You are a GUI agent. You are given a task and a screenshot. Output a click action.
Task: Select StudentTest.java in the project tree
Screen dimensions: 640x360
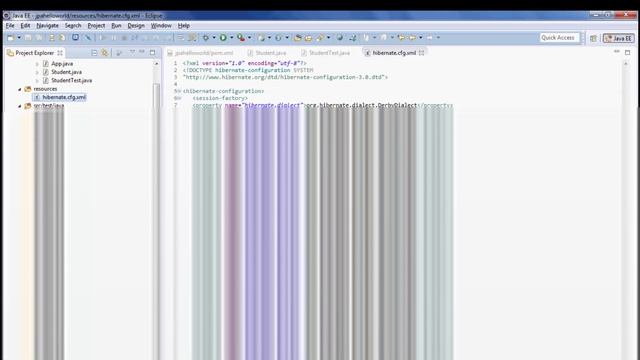click(x=71, y=80)
